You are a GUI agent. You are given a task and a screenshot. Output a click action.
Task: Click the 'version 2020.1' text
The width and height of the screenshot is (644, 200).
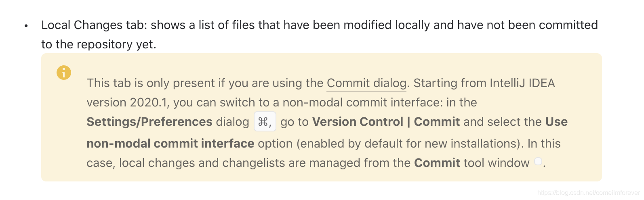tap(127, 102)
